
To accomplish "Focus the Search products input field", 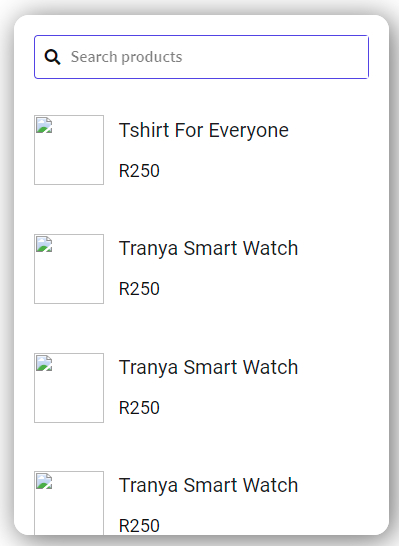I will pos(201,57).
